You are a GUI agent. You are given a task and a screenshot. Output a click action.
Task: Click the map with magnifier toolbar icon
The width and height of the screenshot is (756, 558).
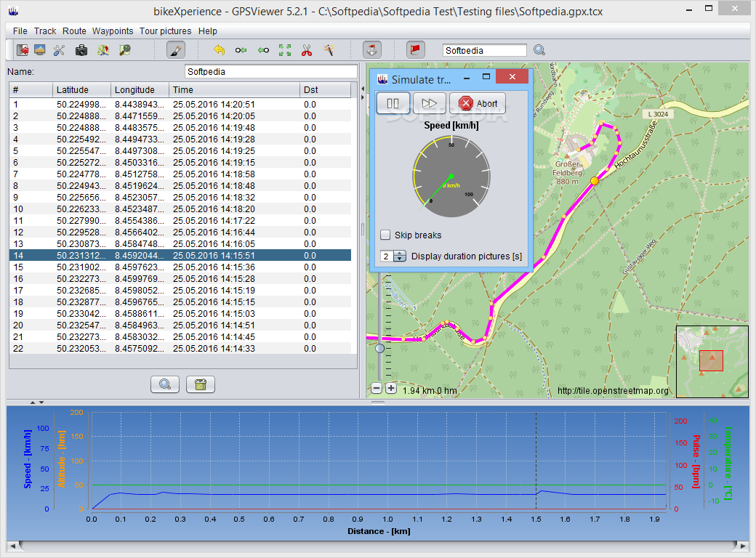point(125,50)
